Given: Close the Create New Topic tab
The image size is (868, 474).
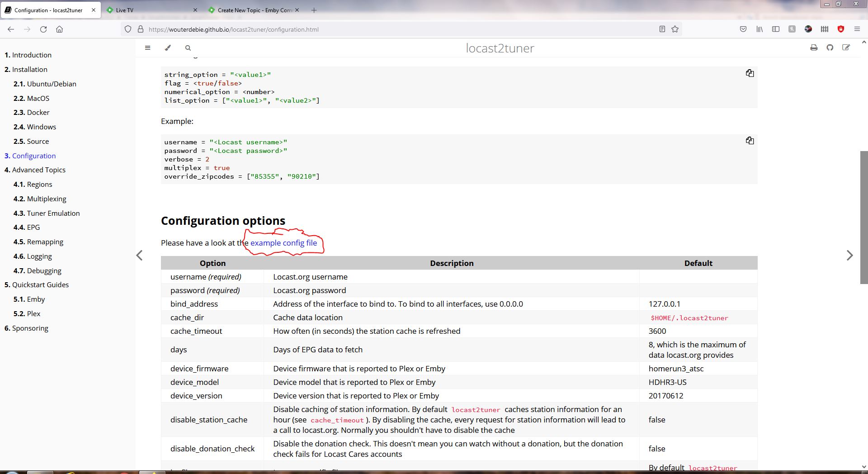Looking at the screenshot, I should [297, 10].
